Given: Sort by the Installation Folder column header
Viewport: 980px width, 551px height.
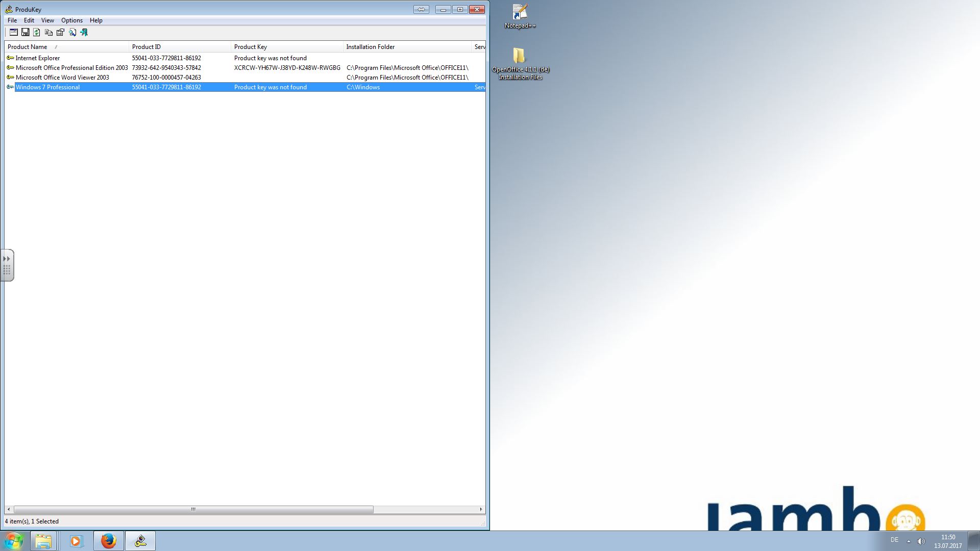Looking at the screenshot, I should point(407,47).
